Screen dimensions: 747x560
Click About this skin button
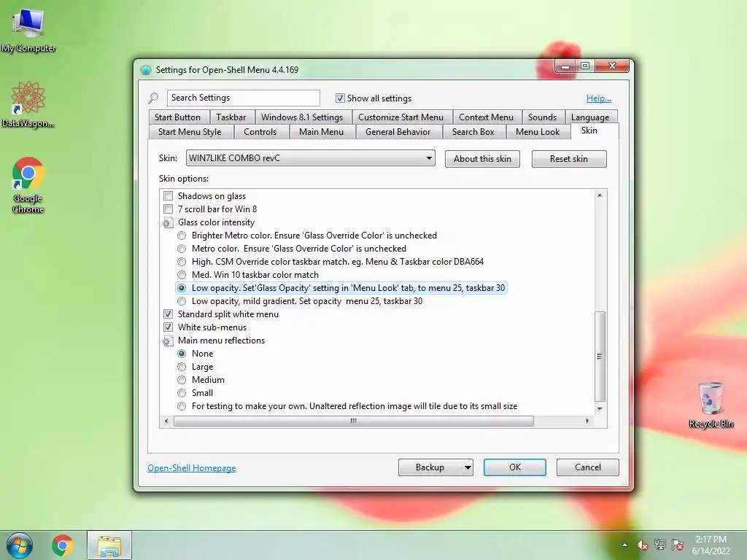coord(482,159)
